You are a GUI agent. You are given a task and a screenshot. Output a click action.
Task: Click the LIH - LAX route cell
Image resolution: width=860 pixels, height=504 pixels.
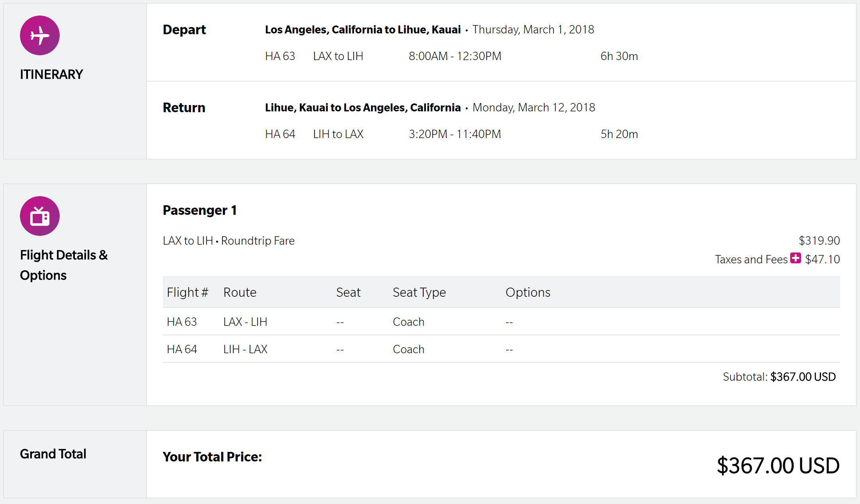click(245, 349)
